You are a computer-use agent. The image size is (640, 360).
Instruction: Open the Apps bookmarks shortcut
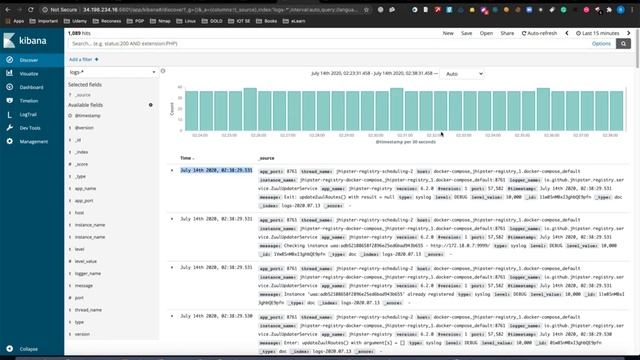coord(15,21)
